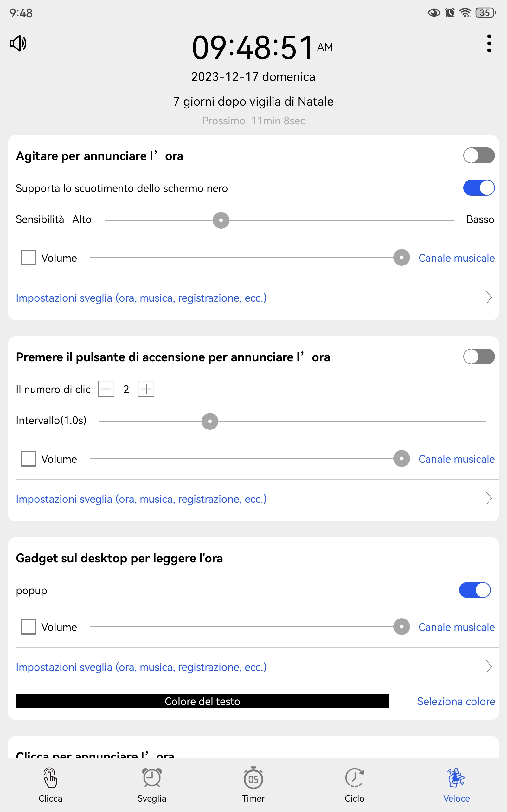
Task: Open the three-dot overflow menu
Action: 489,43
